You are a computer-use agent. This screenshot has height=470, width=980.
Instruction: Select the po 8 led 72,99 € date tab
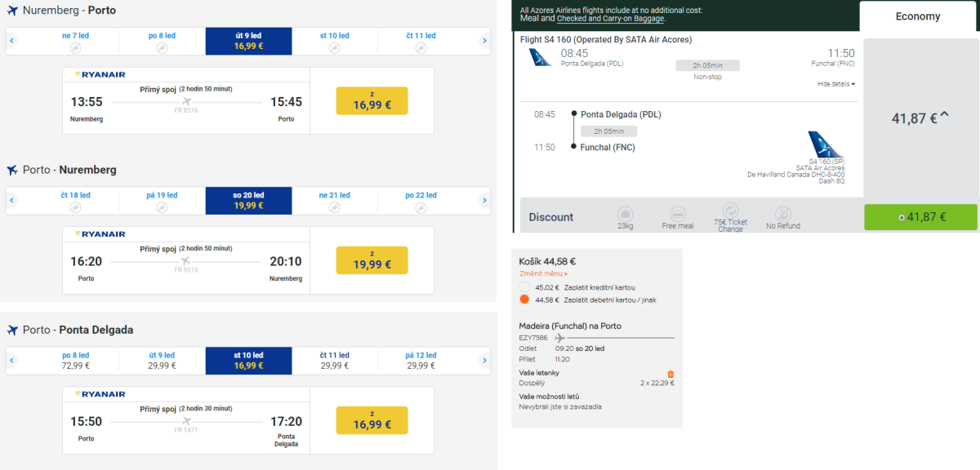coord(75,360)
